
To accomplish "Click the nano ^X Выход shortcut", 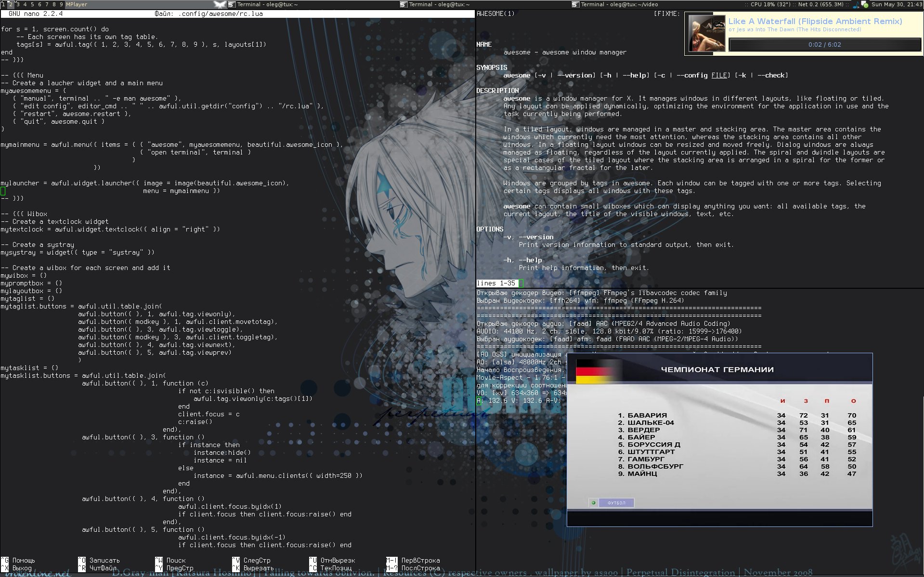I will 16,568.
